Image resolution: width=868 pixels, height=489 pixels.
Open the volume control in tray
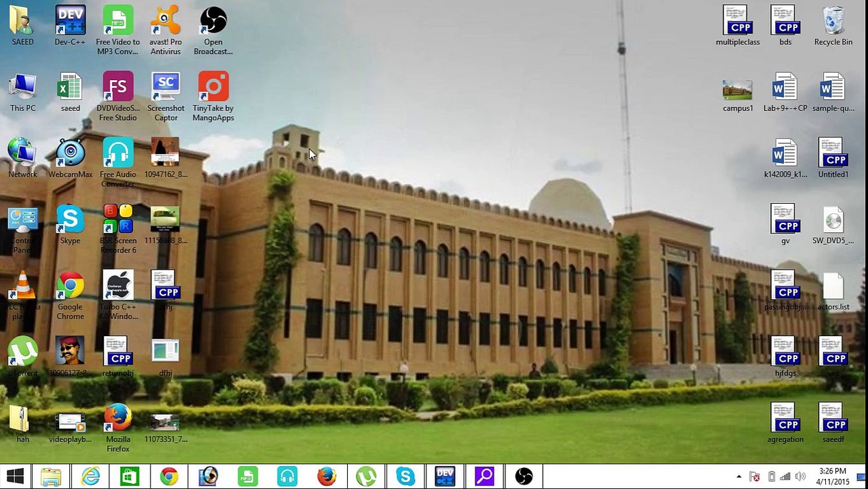point(801,477)
